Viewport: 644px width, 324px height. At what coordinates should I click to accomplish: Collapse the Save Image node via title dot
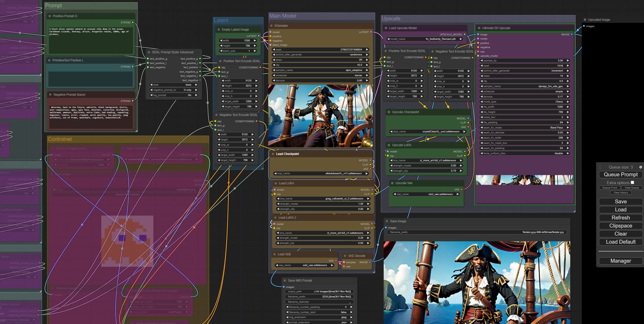(x=387, y=221)
